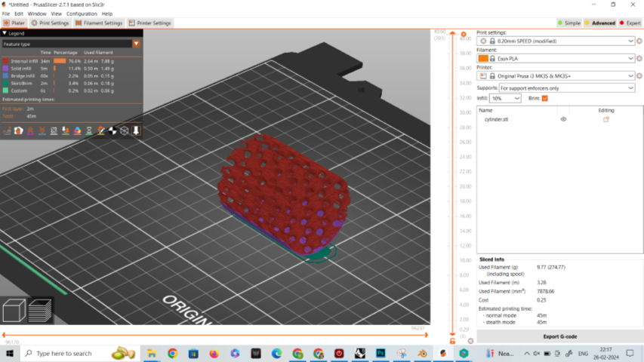644x362 pixels.
Task: Switch to the Print Settings tab
Action: point(50,23)
